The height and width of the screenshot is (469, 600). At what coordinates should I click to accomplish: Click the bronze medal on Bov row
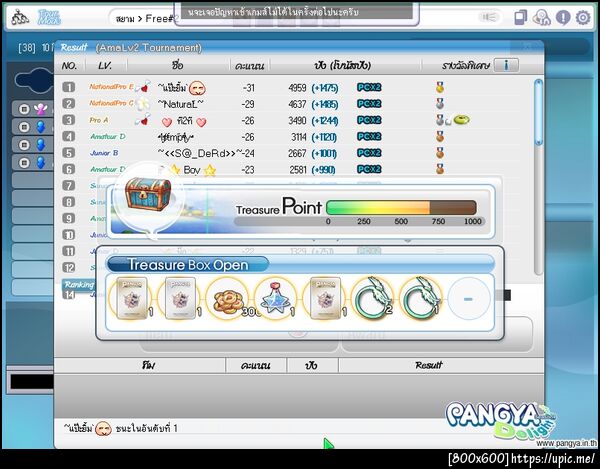(440, 169)
